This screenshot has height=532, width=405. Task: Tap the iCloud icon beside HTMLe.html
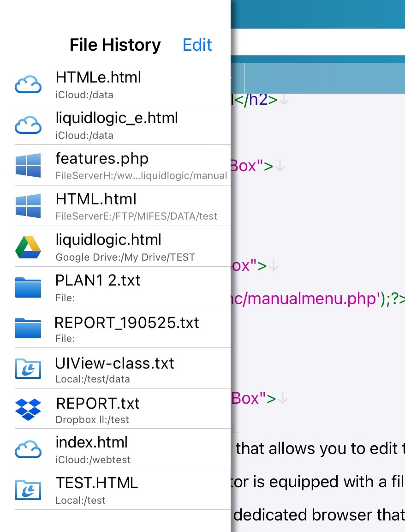(x=28, y=84)
